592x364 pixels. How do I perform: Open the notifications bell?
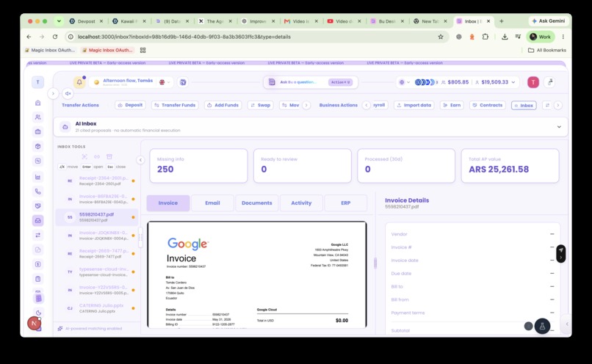point(79,82)
